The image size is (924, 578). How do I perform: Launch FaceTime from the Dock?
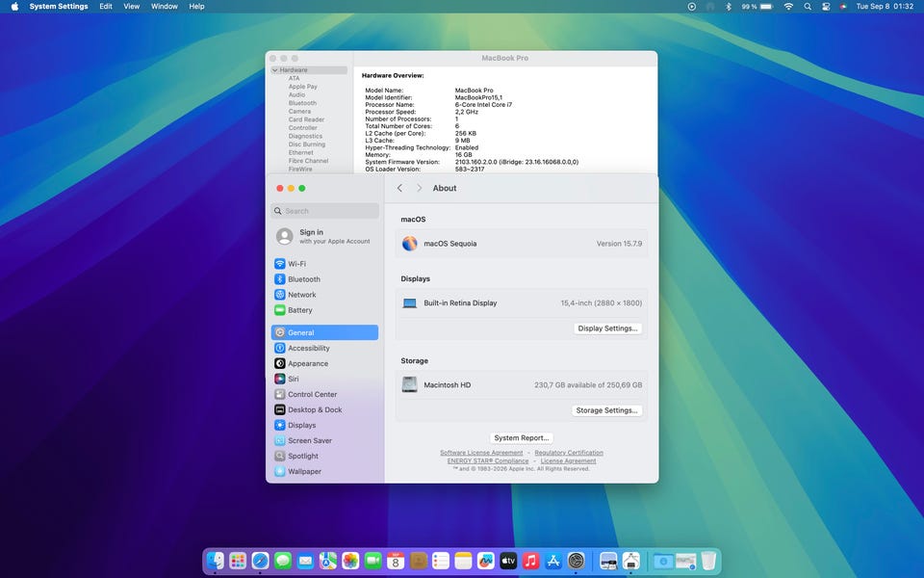click(373, 561)
